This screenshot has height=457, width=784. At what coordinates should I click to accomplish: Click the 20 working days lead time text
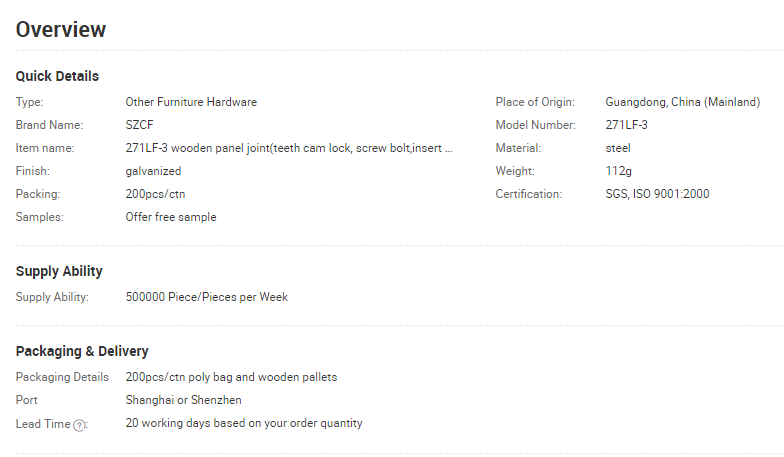click(x=244, y=423)
